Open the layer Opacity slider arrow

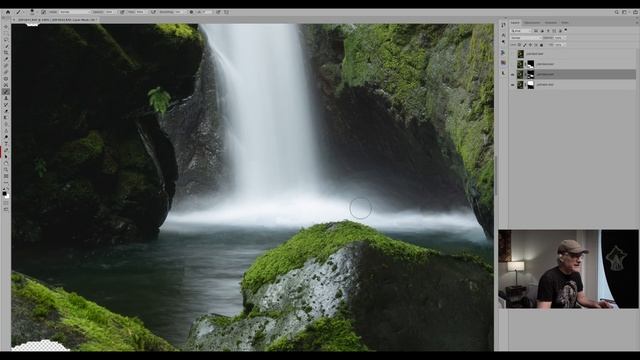point(565,38)
